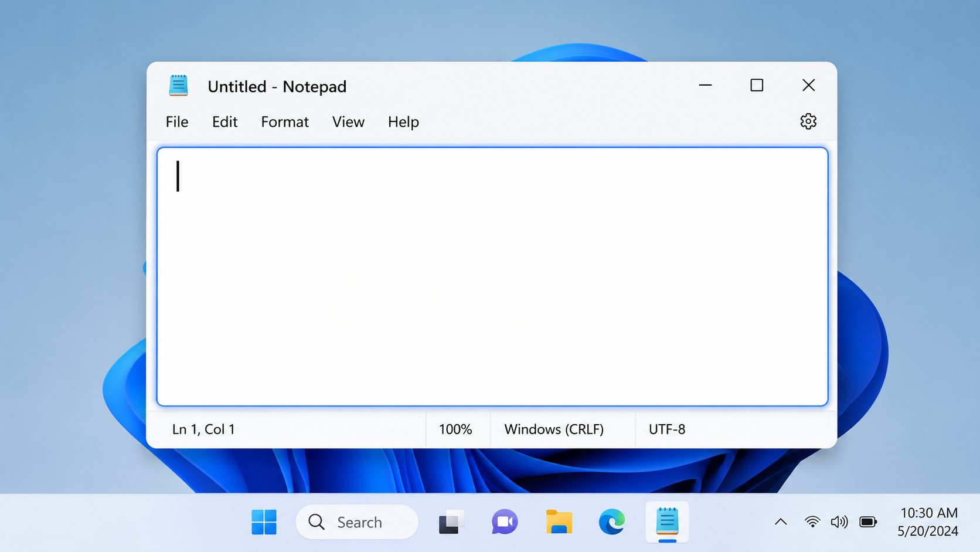Click the Windows (CRLF) line ending status
The width and height of the screenshot is (980, 552).
(x=554, y=429)
